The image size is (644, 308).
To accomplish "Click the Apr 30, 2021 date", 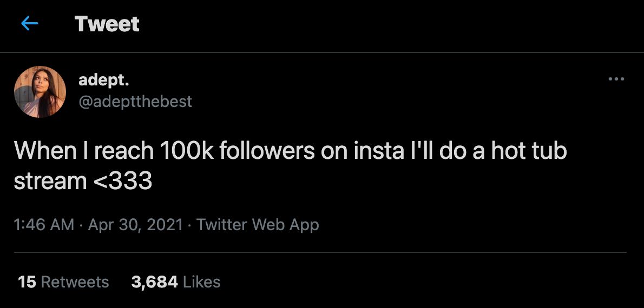I will pos(135,225).
